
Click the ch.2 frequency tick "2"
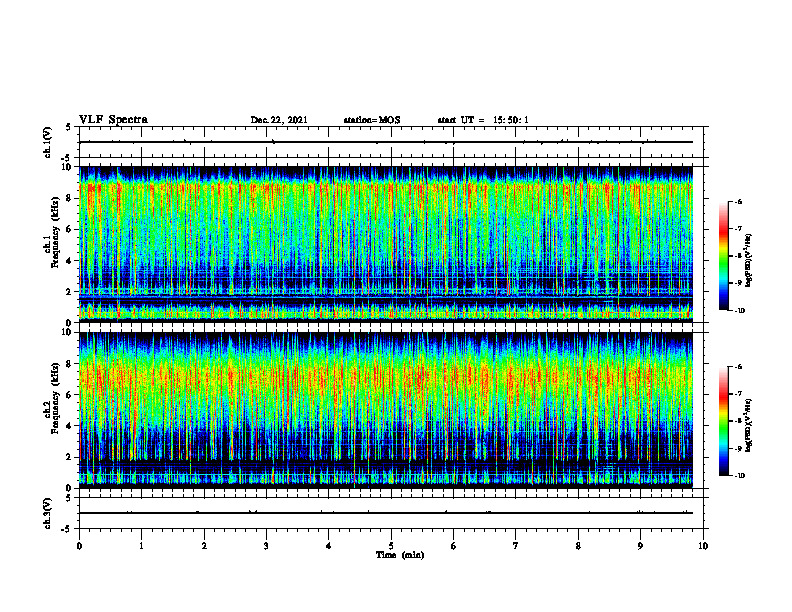(x=70, y=457)
